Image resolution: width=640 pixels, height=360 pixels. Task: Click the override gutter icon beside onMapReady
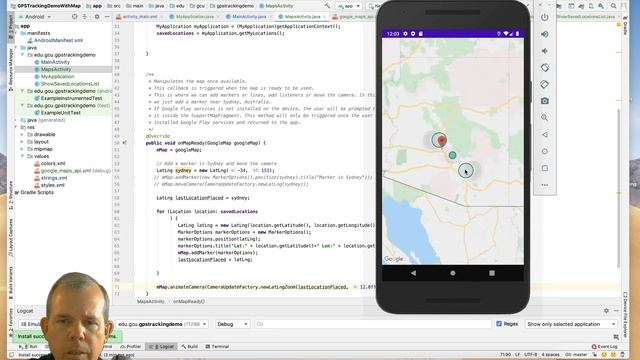click(x=124, y=143)
